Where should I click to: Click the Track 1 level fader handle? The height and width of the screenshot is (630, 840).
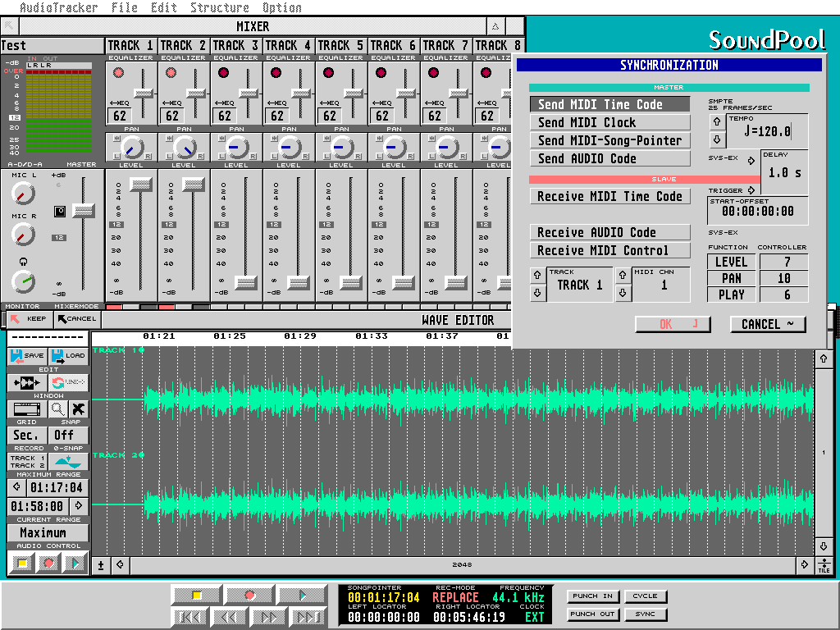coord(141,185)
